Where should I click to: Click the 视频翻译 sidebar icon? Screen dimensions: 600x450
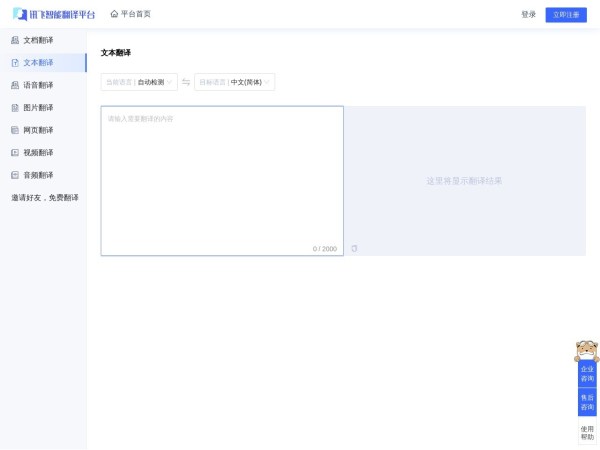[15, 153]
